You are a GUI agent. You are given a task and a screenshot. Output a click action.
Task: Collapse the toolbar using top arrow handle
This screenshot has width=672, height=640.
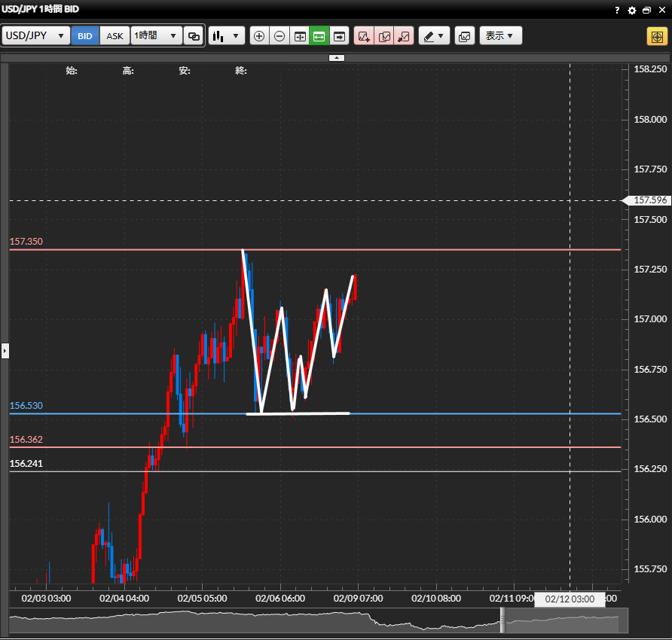click(x=337, y=57)
